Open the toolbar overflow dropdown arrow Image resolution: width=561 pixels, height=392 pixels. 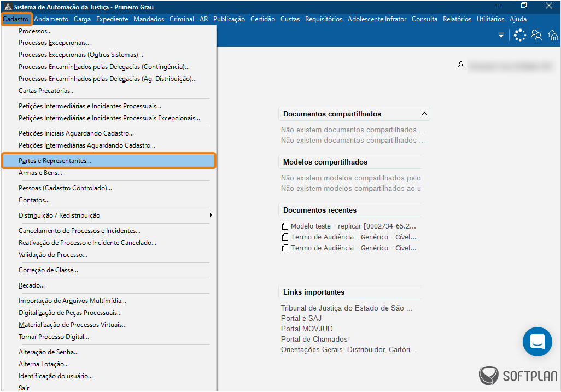click(501, 35)
